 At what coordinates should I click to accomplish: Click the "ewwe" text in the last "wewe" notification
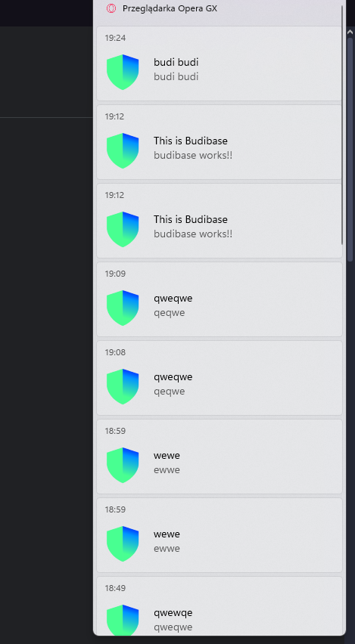coord(167,549)
